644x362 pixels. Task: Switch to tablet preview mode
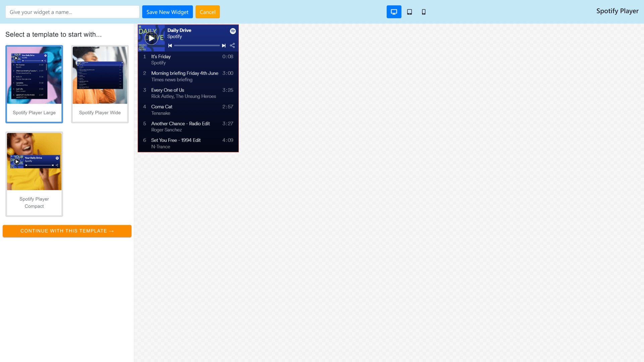pos(409,12)
